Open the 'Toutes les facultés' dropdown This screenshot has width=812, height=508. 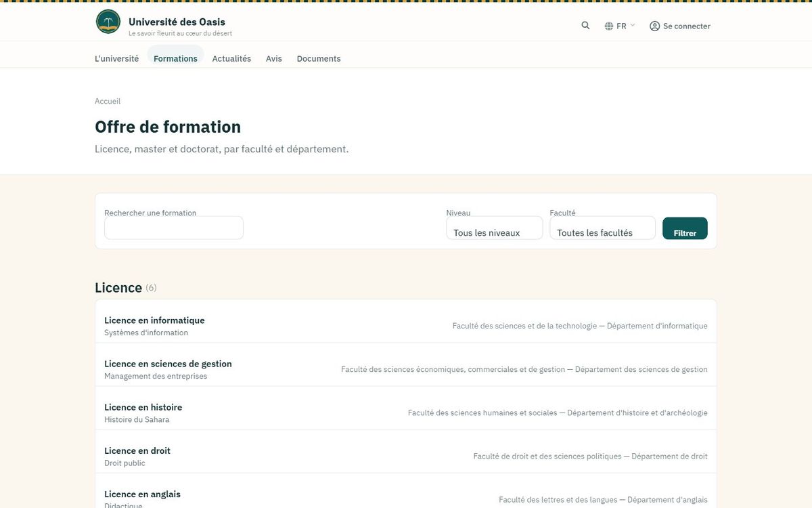coord(603,228)
